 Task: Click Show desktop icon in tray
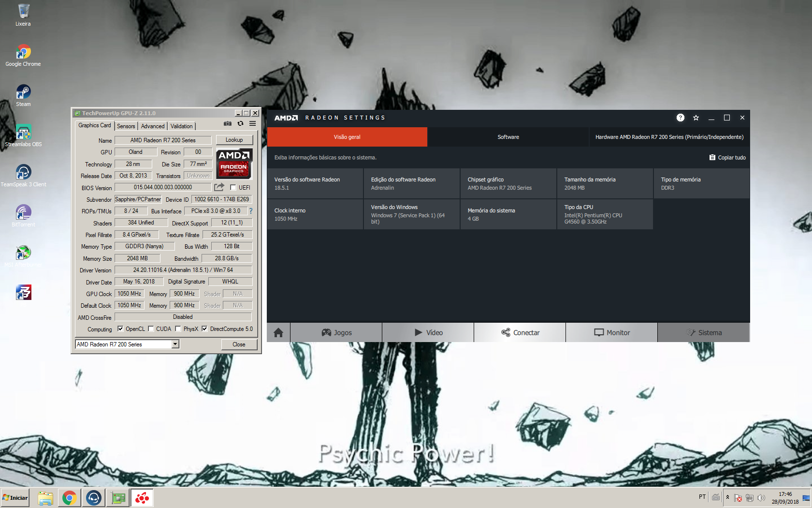point(806,498)
